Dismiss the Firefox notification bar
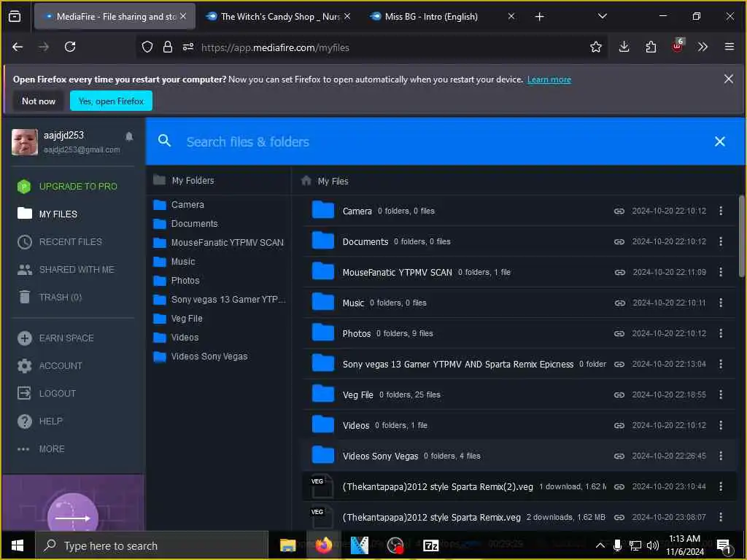Image resolution: width=747 pixels, height=560 pixels. tap(729, 79)
